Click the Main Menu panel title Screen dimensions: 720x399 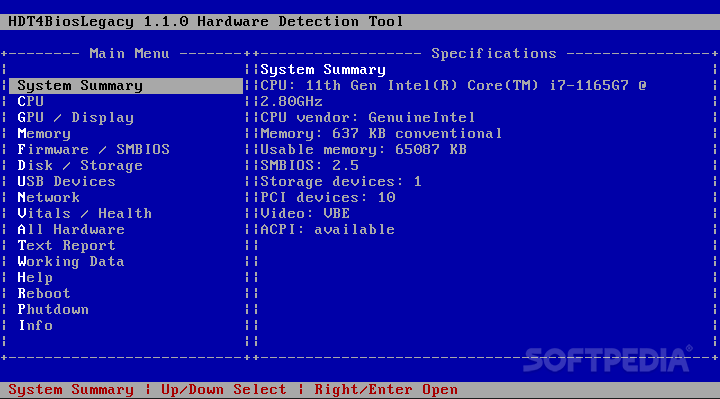(x=129, y=54)
